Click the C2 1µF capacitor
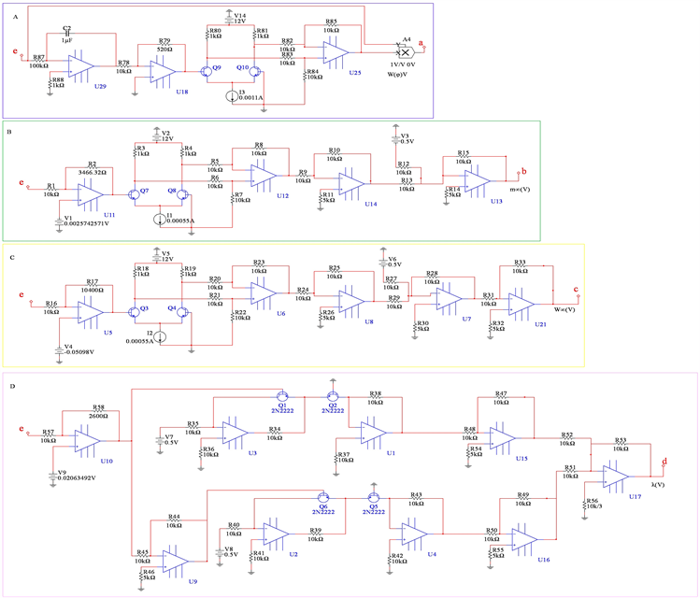Viewport: 700px width, 598px height. (66, 36)
